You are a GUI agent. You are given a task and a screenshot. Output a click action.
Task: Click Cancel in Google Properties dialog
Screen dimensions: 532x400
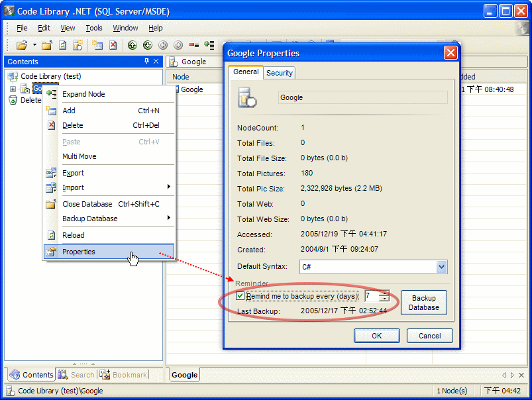(x=429, y=336)
